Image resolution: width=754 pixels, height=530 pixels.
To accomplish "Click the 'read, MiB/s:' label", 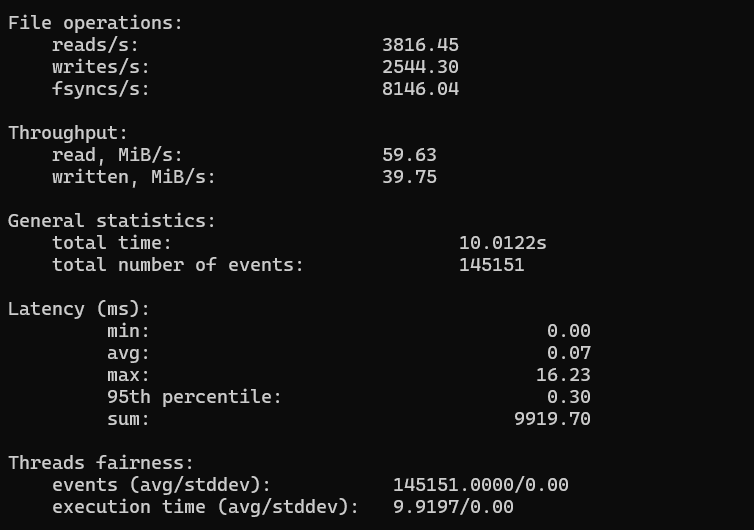I will (x=117, y=155).
